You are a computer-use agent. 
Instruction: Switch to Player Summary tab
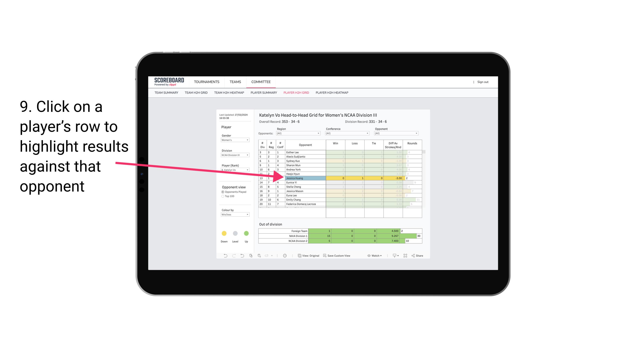263,93
